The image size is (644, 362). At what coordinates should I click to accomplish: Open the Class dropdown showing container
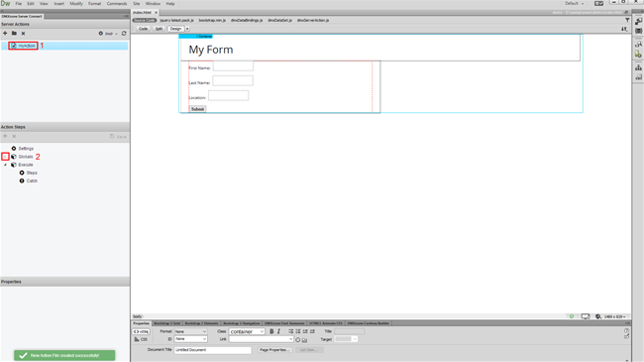(x=247, y=331)
